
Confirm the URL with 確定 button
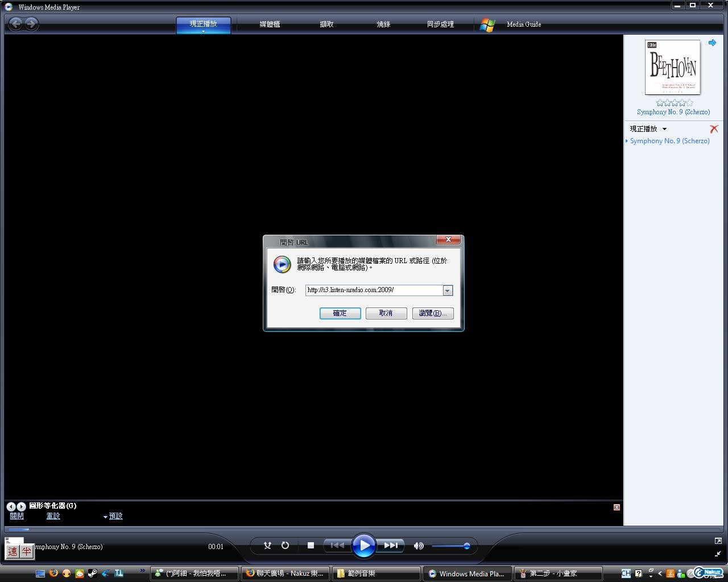pyautogui.click(x=340, y=313)
